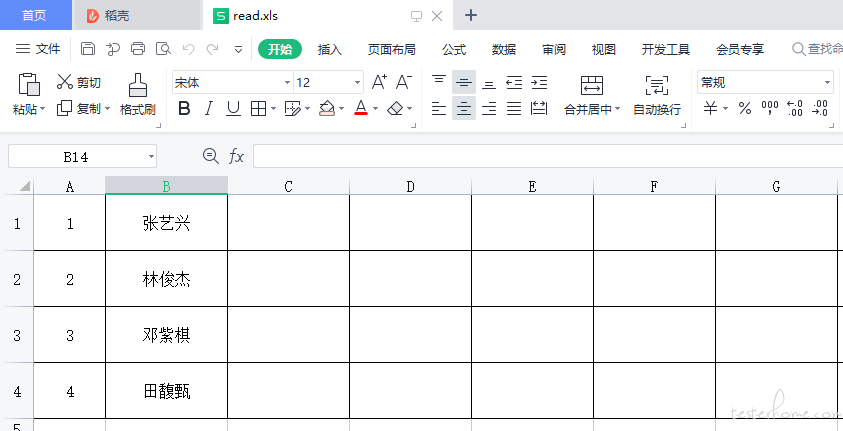Screen dimensions: 843x431
Task: Switch to the 数据 tab
Action: point(504,49)
